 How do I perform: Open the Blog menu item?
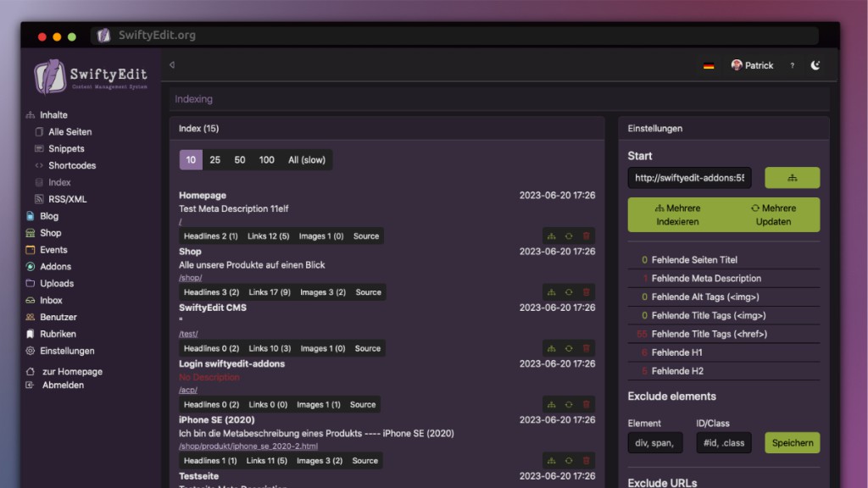pyautogui.click(x=49, y=216)
